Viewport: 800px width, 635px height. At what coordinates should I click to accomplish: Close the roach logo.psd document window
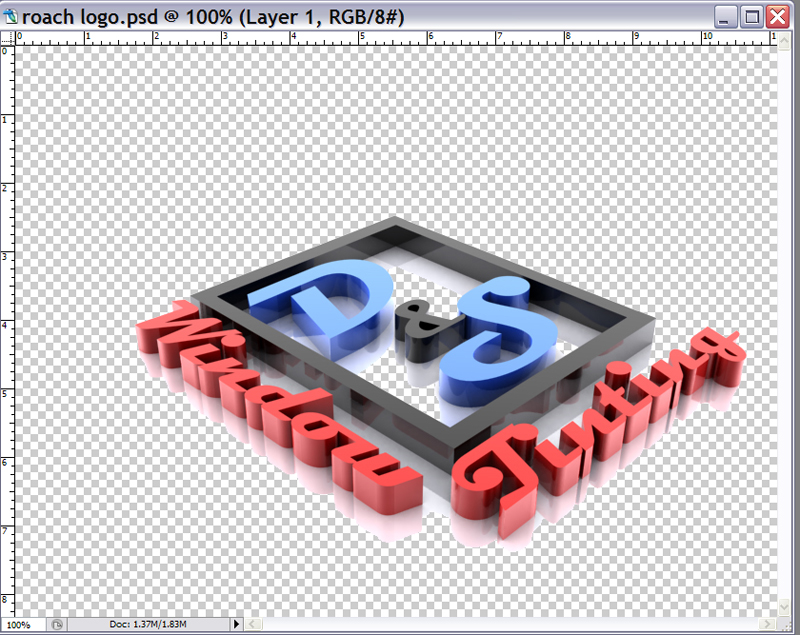pos(778,17)
